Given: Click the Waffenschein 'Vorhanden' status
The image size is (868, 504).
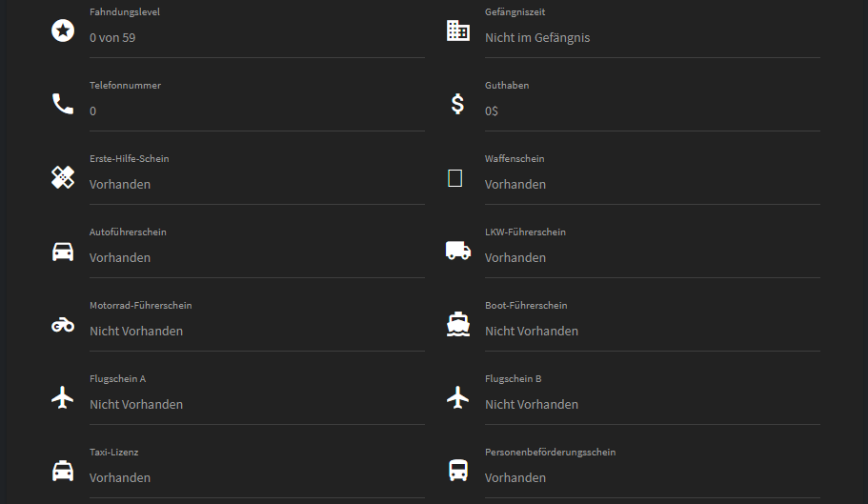Looking at the screenshot, I should coord(515,185).
